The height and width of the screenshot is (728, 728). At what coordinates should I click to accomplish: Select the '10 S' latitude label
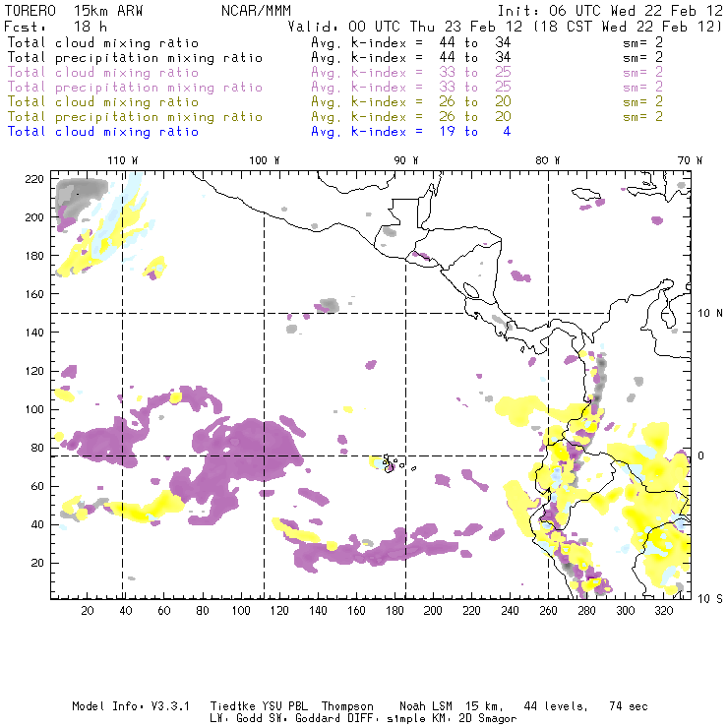click(710, 599)
